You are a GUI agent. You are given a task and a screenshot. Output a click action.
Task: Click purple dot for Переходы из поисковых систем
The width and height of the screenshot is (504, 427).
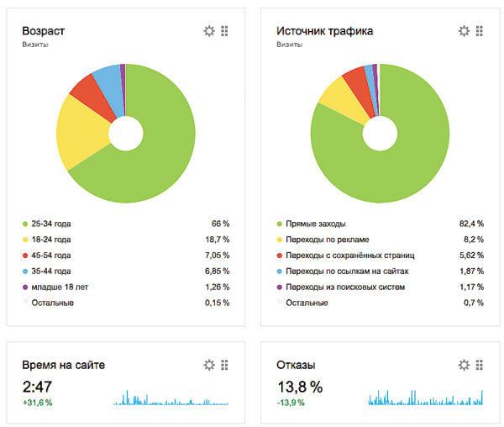(x=280, y=287)
